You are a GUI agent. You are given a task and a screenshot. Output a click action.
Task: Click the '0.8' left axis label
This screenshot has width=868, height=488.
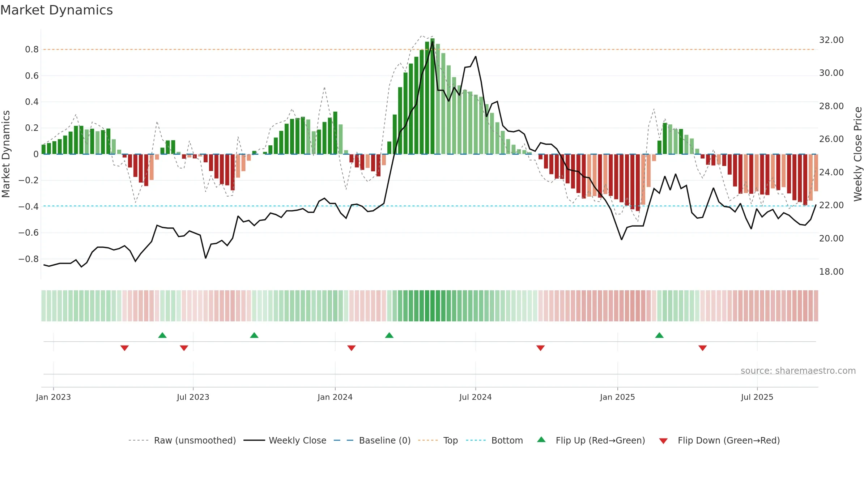coord(32,50)
